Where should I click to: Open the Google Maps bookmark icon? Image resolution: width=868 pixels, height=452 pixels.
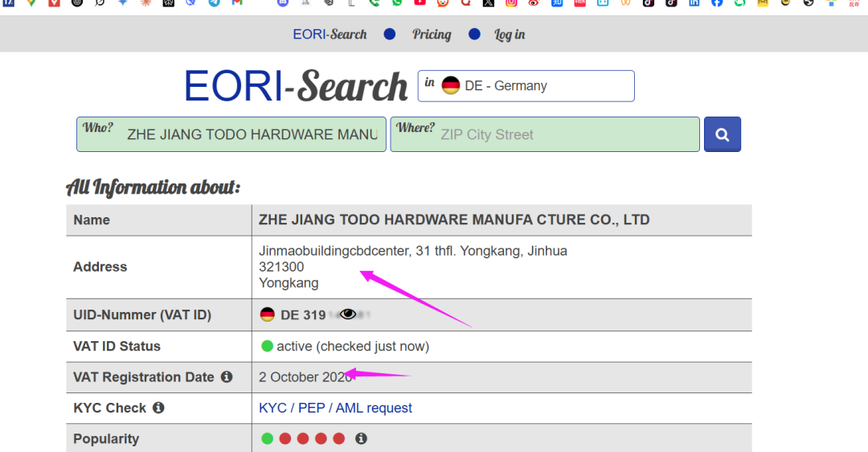[x=31, y=2]
